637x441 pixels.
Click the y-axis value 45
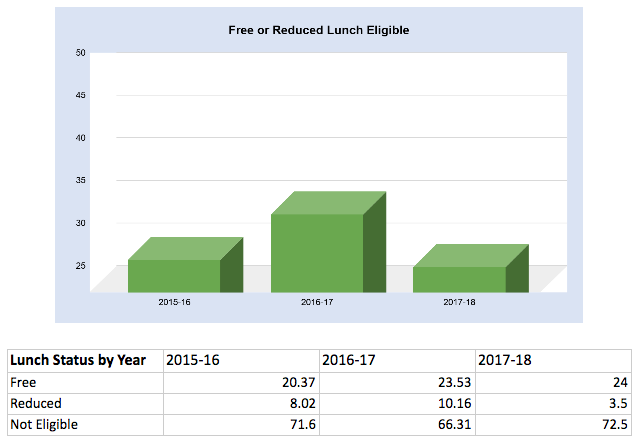[80, 95]
